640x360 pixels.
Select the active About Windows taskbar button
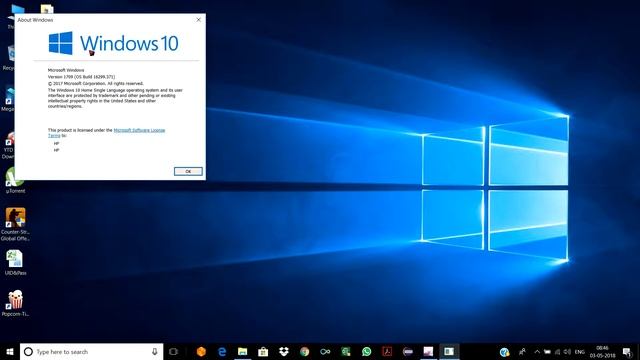pos(449,351)
